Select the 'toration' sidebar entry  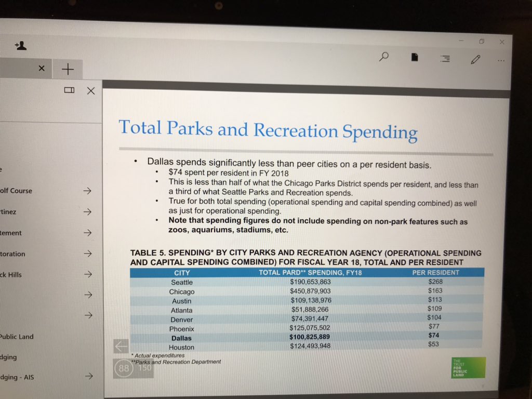click(x=12, y=254)
